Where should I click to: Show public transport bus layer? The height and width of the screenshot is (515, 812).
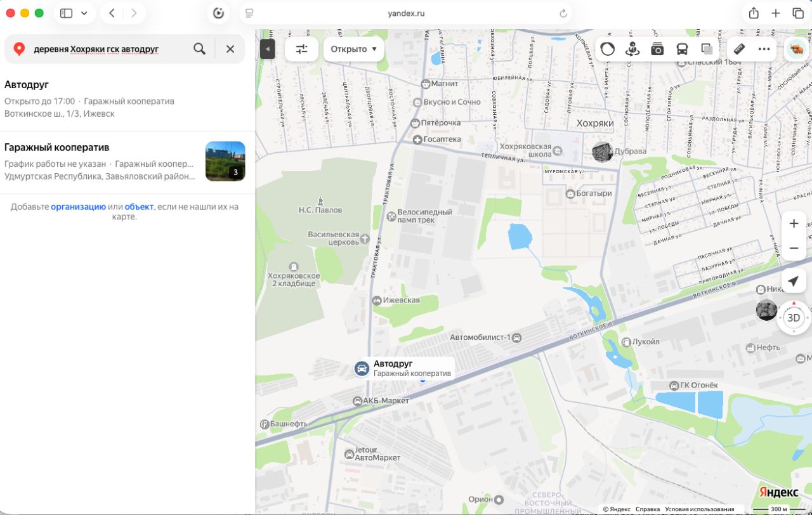point(682,49)
